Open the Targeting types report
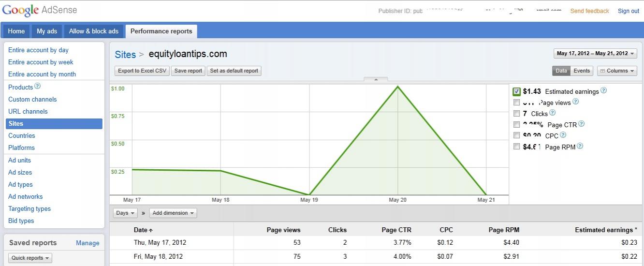644x266 pixels. click(x=29, y=208)
